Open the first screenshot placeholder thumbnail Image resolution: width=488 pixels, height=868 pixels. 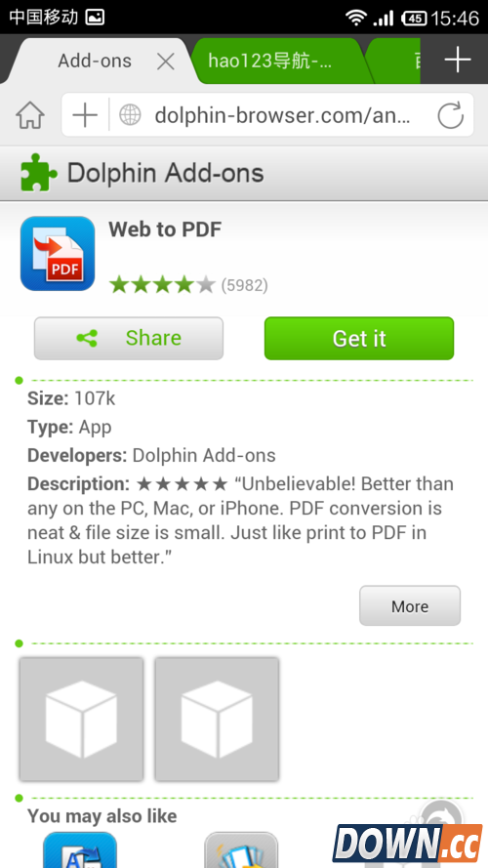pos(81,719)
